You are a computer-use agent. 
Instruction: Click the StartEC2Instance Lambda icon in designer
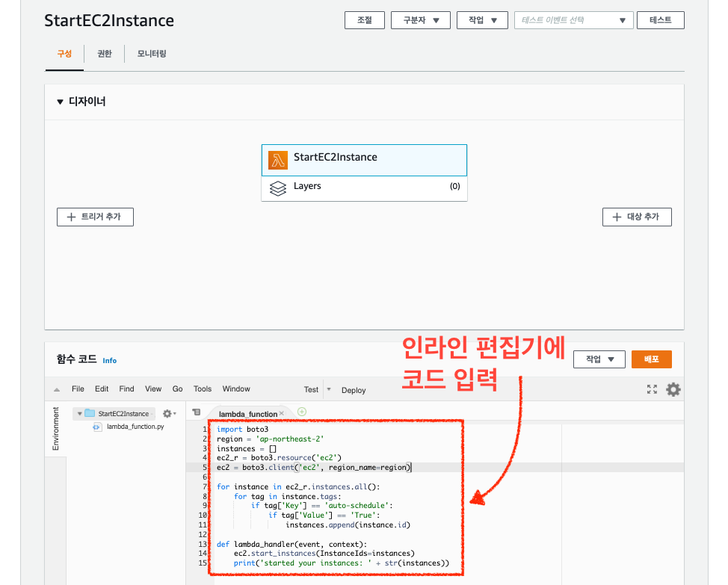tap(277, 161)
